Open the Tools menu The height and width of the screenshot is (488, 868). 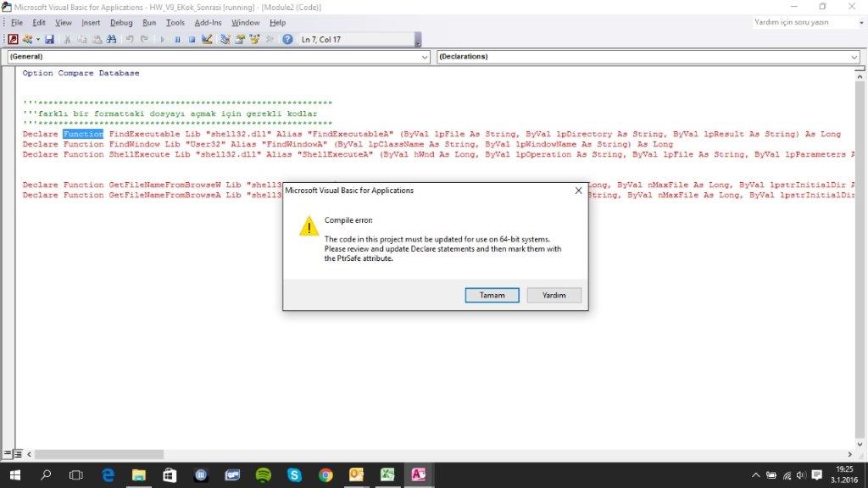[x=175, y=23]
